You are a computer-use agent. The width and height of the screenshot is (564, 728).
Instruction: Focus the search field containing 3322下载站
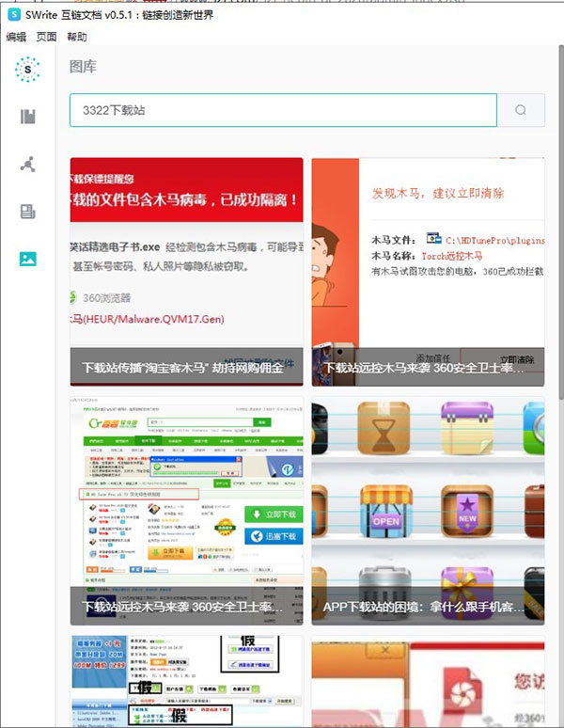click(283, 110)
